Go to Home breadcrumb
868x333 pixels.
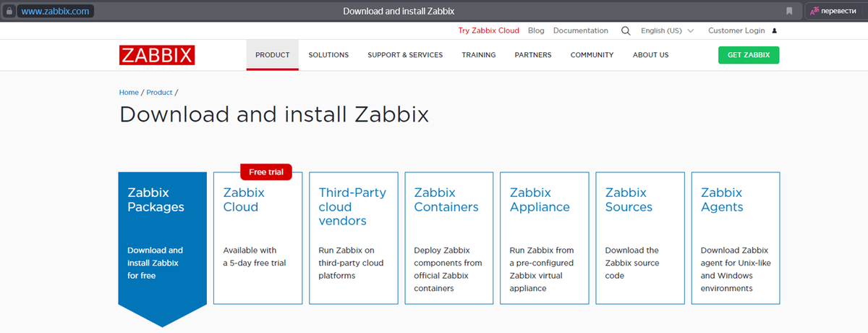[129, 93]
